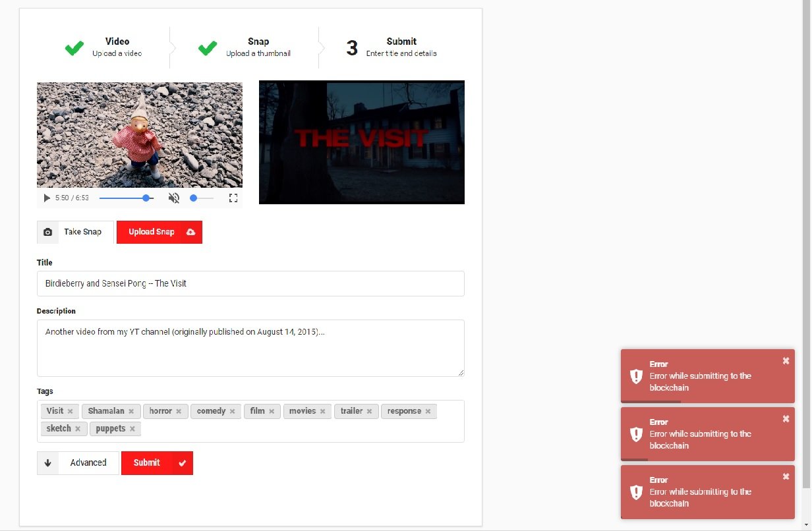This screenshot has width=812, height=531.
Task: Remove the Shamalan tag
Action: point(131,411)
